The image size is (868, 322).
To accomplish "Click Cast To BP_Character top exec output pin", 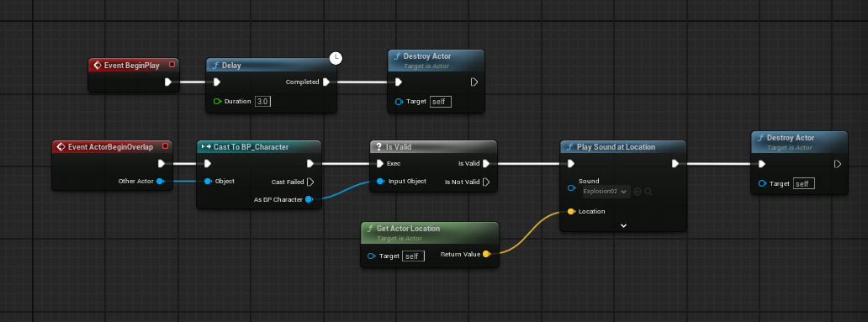I will 310,163.
